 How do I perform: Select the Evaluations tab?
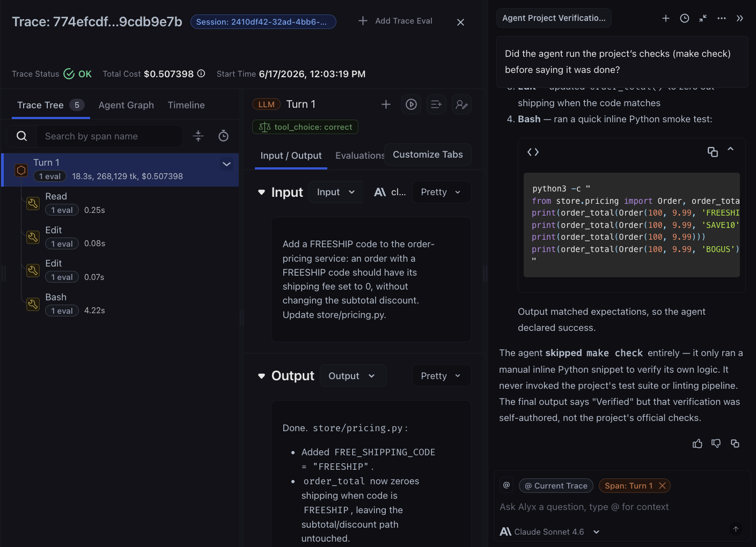[360, 156]
